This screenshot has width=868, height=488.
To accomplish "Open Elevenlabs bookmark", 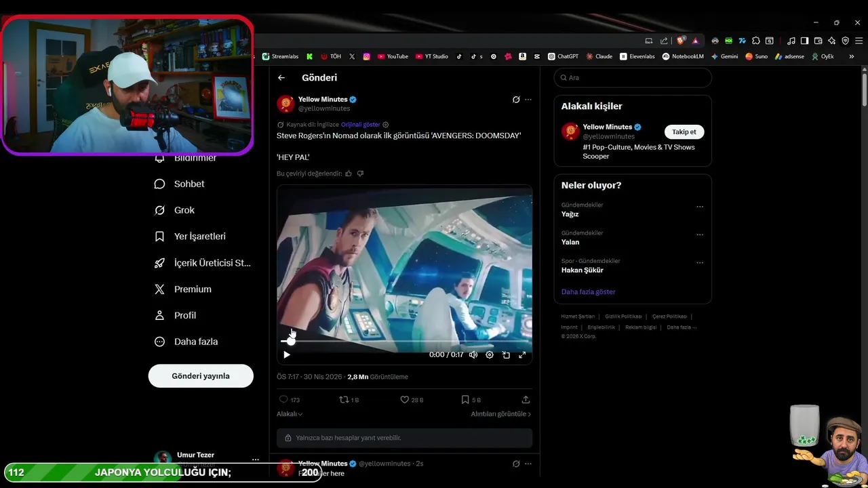I will 637,56.
